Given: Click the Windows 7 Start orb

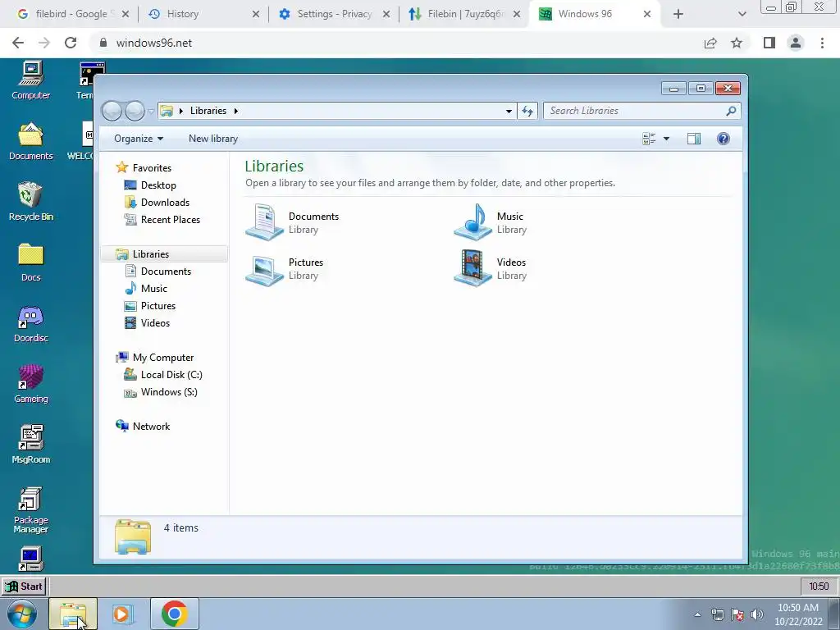Looking at the screenshot, I should point(22,614).
